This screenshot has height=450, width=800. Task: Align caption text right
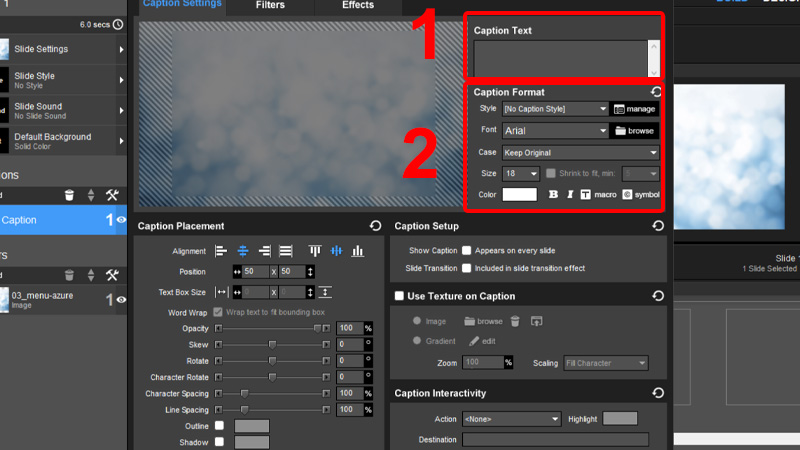tap(264, 251)
